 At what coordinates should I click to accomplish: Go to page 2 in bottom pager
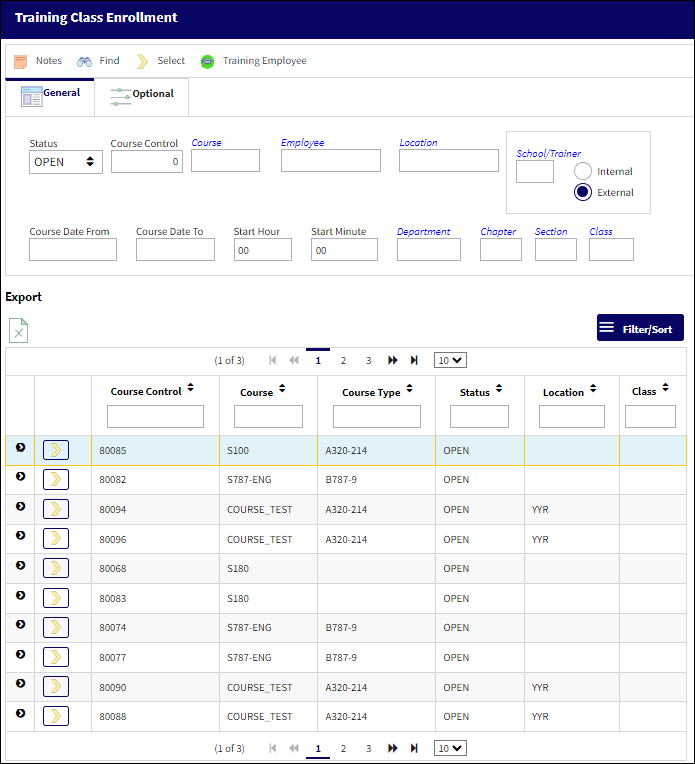tap(344, 748)
